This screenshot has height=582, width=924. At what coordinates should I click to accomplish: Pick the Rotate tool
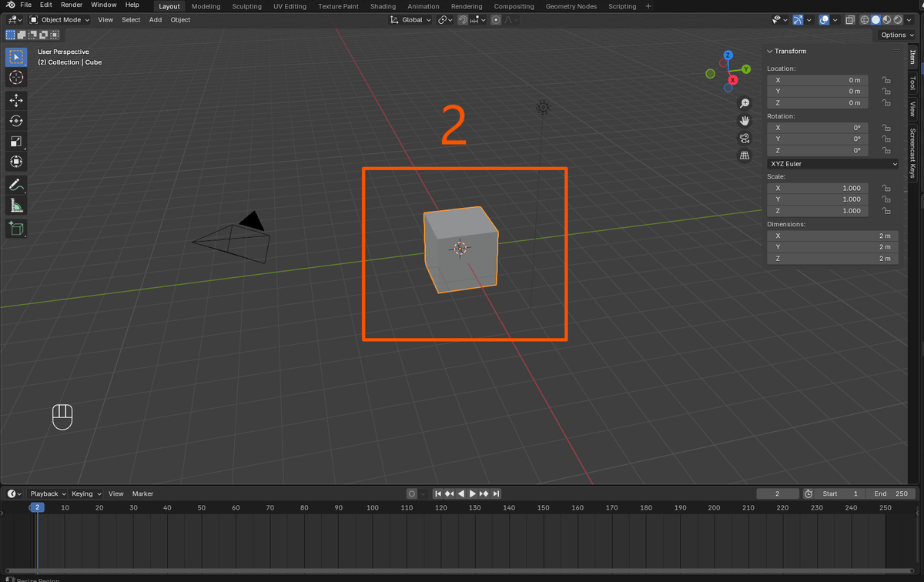16,121
